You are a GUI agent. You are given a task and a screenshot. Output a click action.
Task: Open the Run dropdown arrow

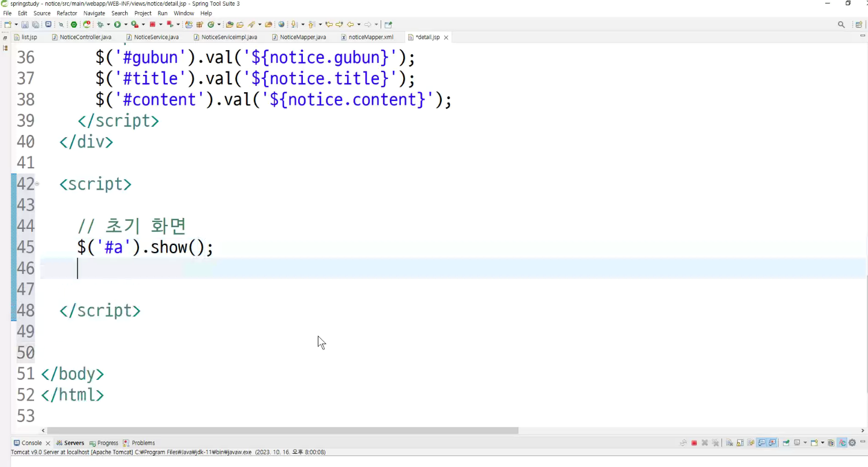[x=125, y=25]
